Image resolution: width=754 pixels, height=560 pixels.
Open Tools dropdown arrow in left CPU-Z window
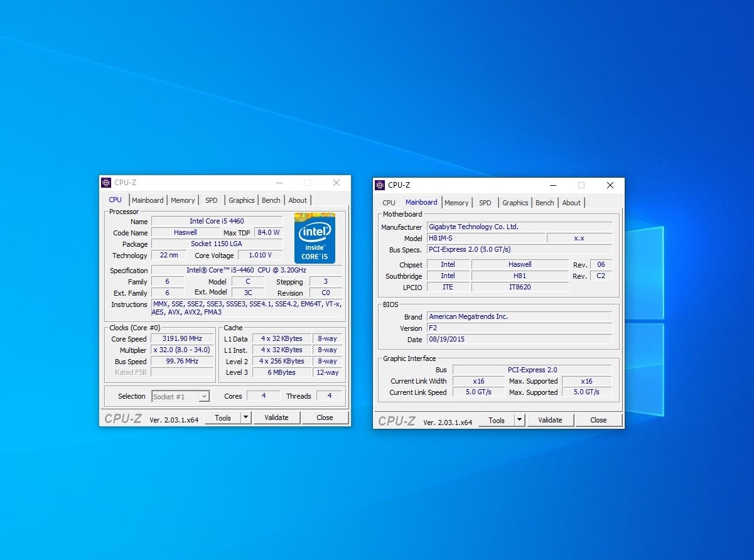[x=245, y=417]
